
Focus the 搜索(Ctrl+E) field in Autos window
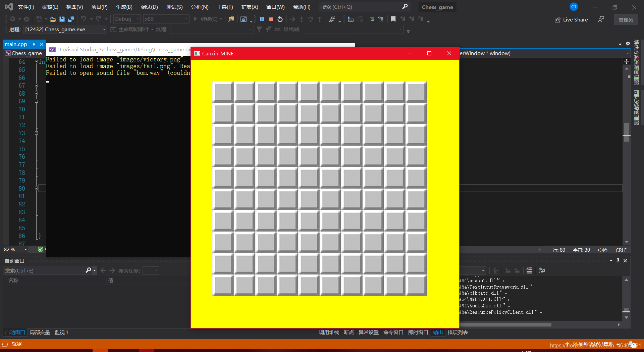44,270
